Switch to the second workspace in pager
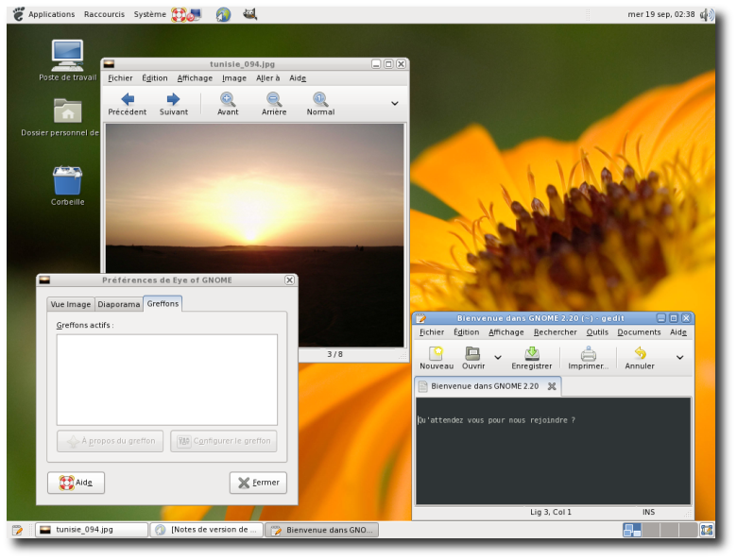The width and height of the screenshot is (737, 560). tap(651, 530)
